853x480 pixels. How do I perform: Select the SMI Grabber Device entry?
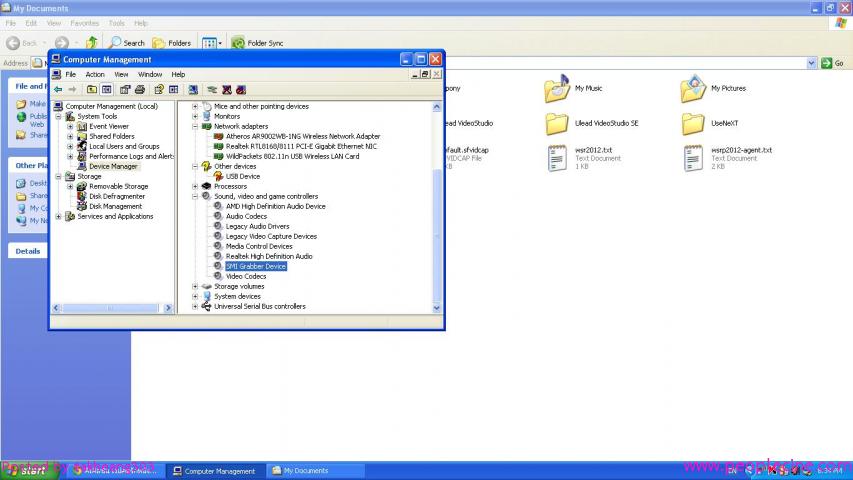(x=256, y=267)
